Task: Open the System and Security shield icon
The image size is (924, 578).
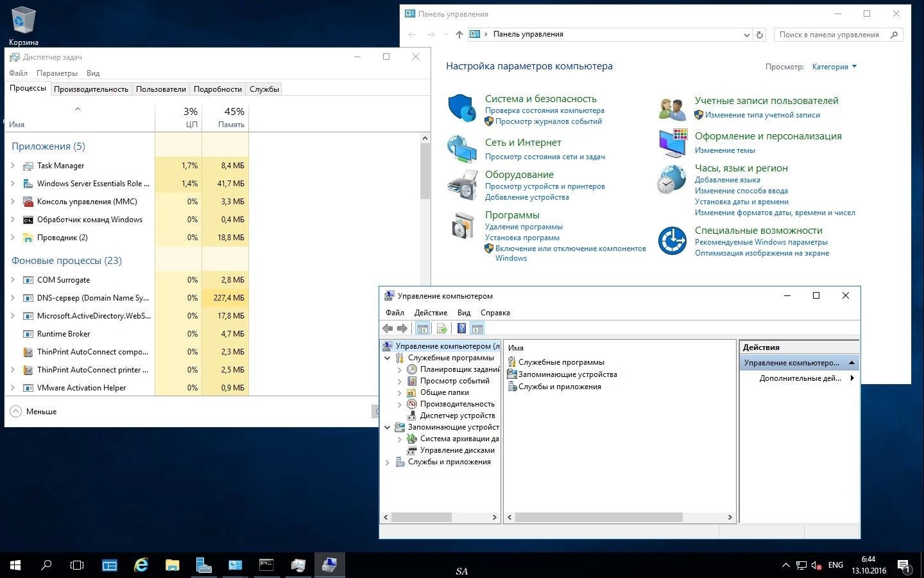Action: point(461,107)
